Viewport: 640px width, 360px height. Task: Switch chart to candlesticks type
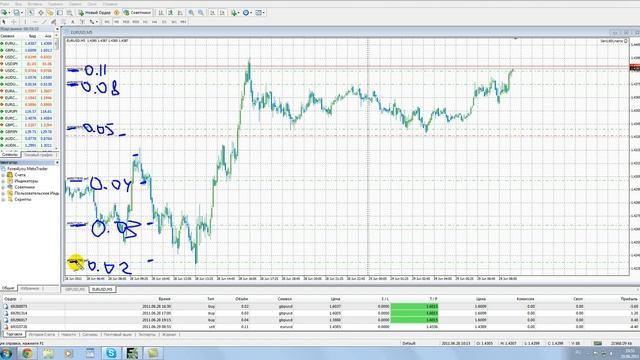171,13
